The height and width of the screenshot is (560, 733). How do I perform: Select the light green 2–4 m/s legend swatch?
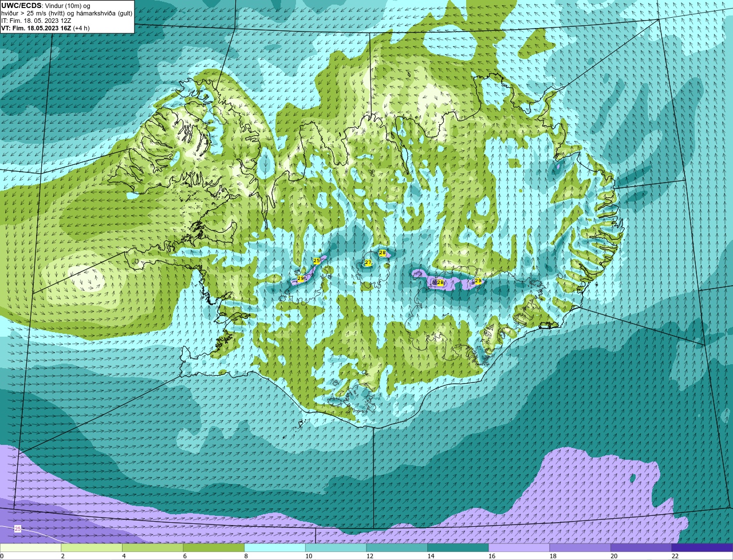(x=92, y=548)
